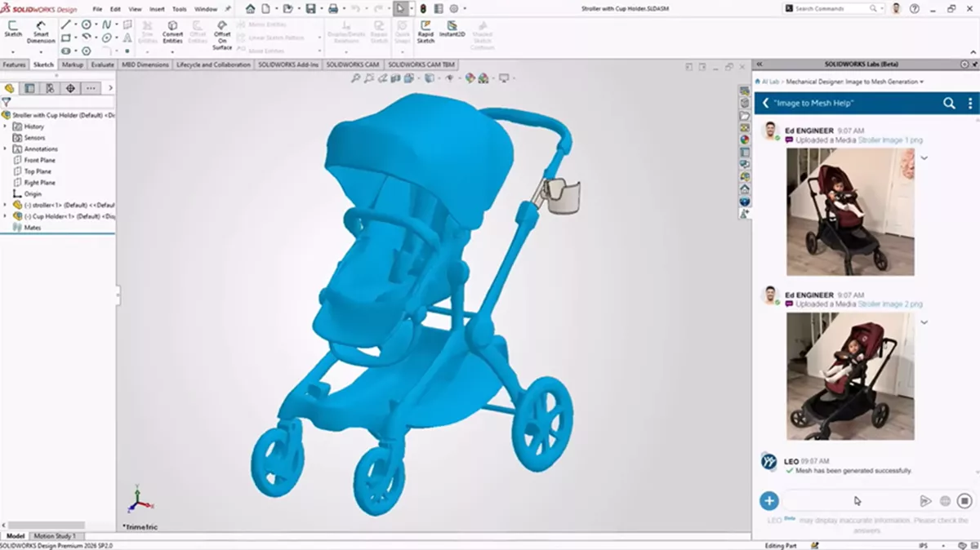Screen dimensions: 980x550
Task: Click the blue plus button in the chat
Action: 768,500
